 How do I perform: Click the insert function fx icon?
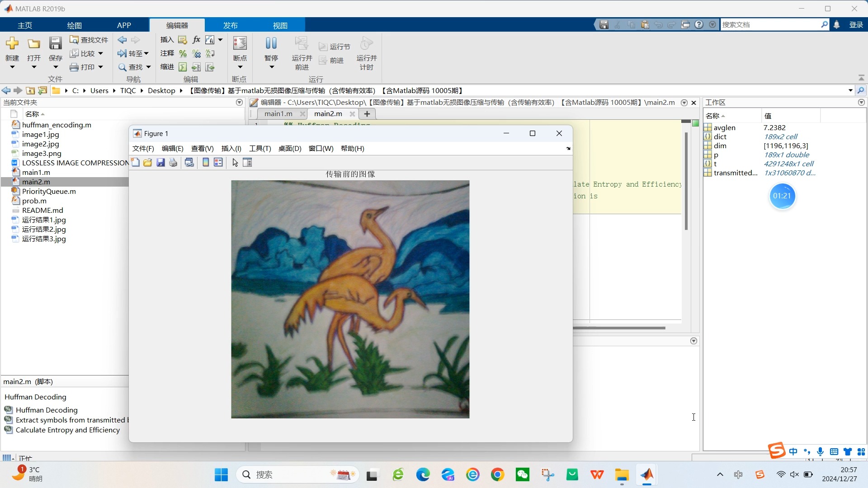196,40
